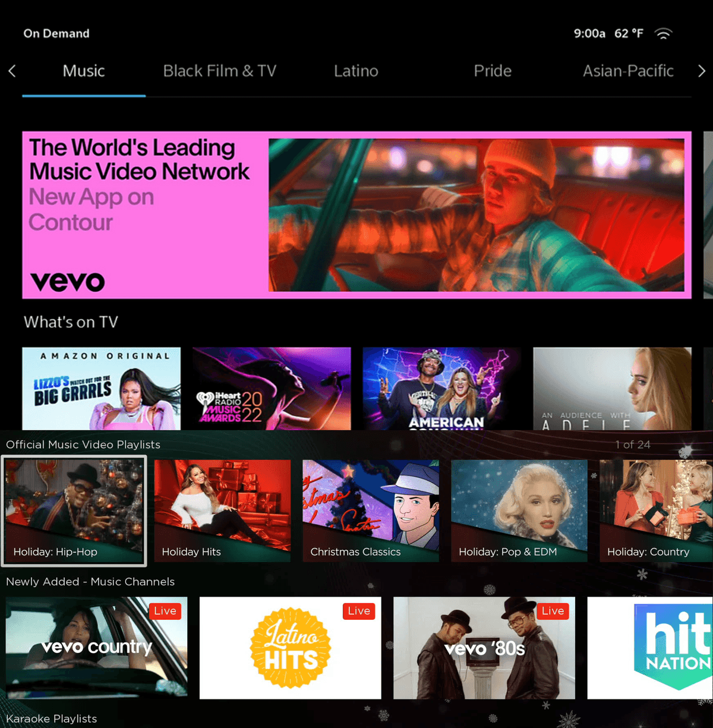
Task: Open the Latino Hits live channel
Action: point(291,648)
